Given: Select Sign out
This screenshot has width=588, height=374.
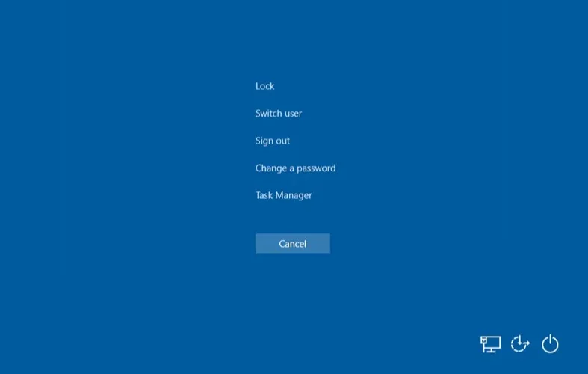Looking at the screenshot, I should point(273,141).
